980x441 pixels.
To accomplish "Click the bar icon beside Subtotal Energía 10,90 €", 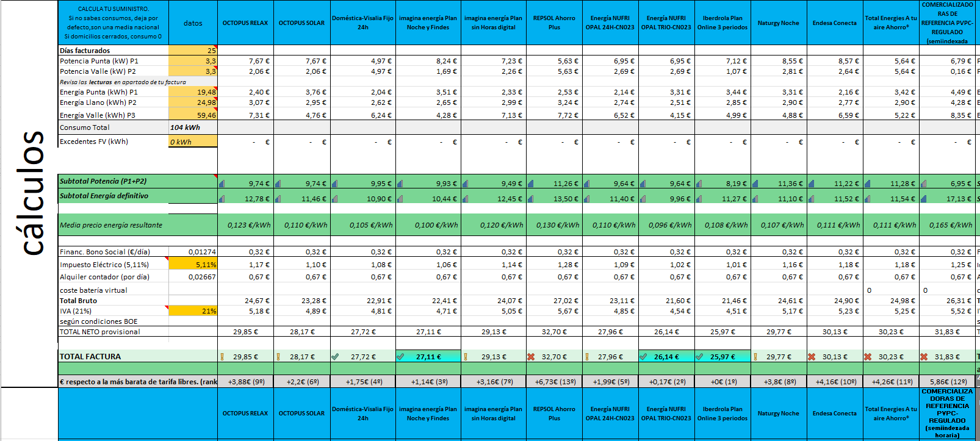I will 335,198.
